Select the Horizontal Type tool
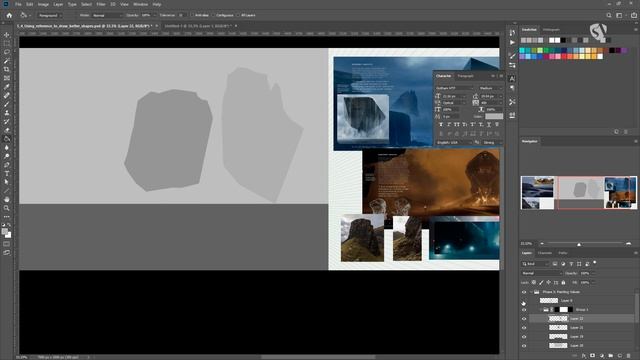Image resolution: width=640 pixels, height=360 pixels. 7,173
